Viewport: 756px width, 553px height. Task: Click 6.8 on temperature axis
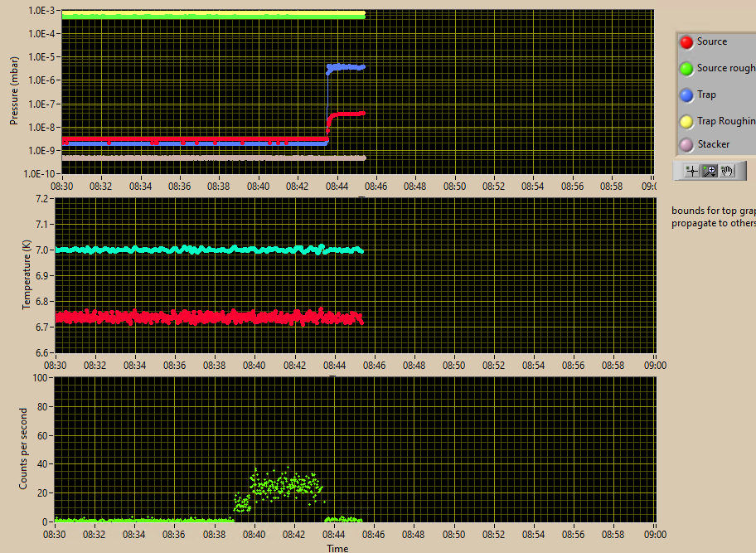click(41, 302)
